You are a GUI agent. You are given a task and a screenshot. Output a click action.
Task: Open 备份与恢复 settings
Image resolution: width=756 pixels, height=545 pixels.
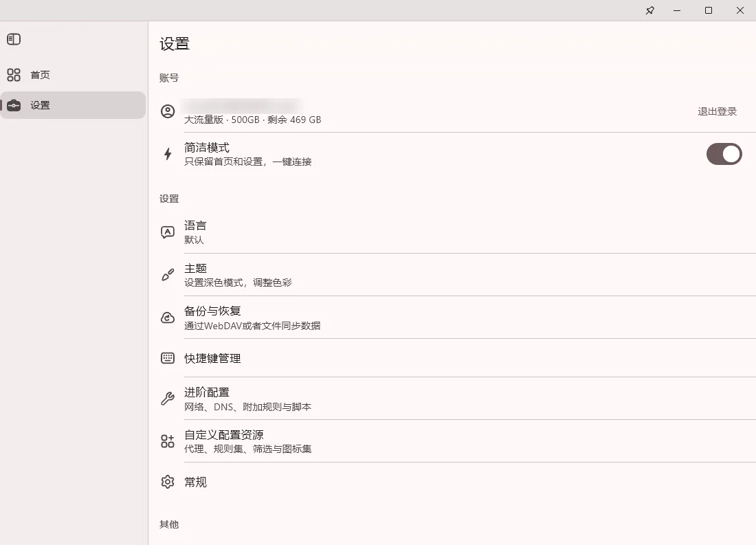pyautogui.click(x=458, y=318)
